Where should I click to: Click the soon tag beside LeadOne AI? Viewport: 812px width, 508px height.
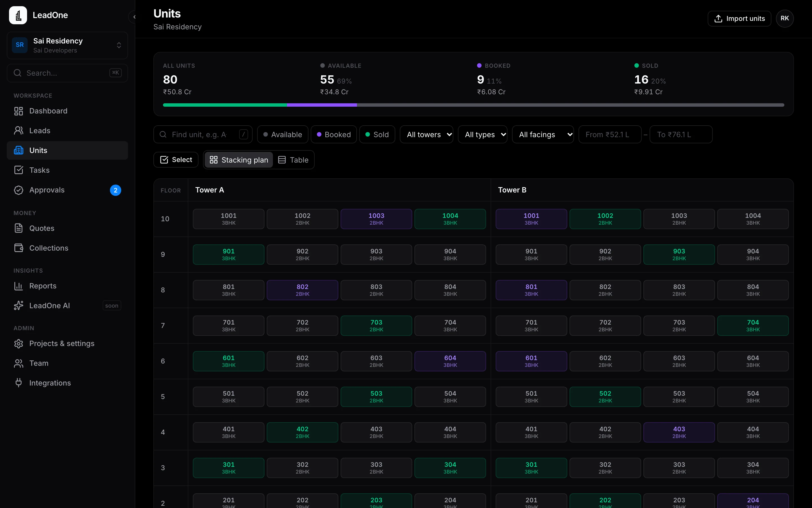click(112, 306)
